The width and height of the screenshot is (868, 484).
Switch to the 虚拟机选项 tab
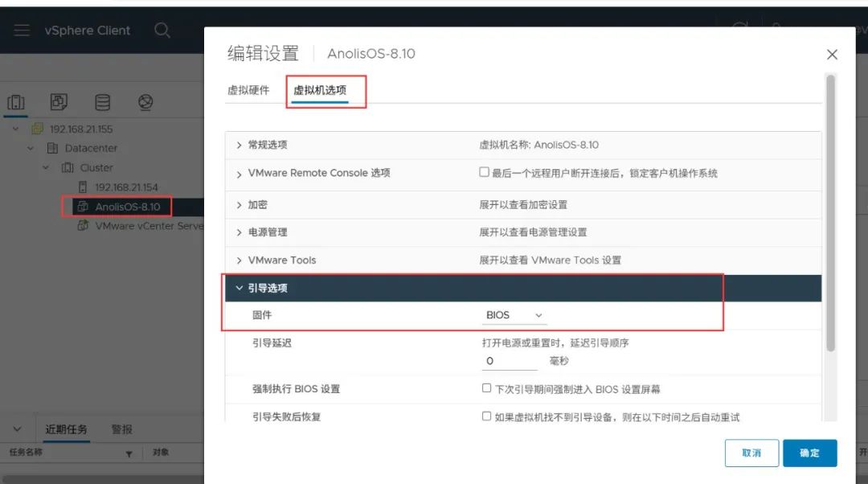pyautogui.click(x=320, y=90)
